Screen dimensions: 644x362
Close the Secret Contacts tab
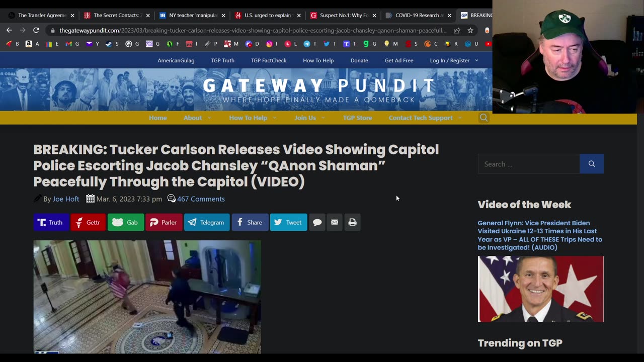148,16
